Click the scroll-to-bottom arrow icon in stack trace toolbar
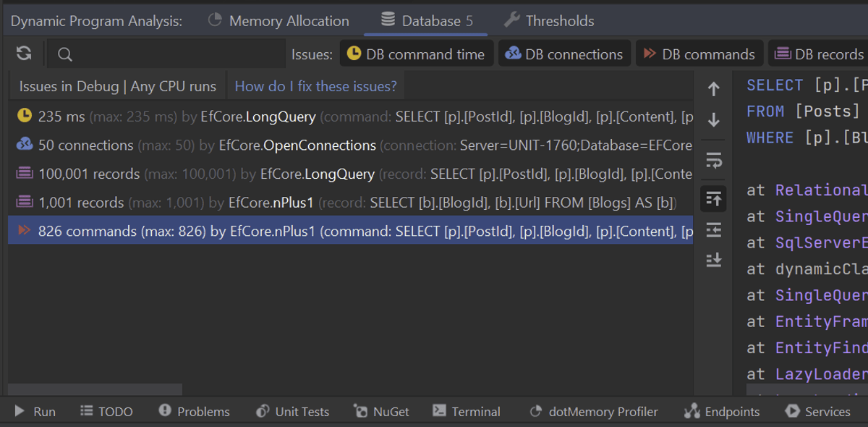The width and height of the screenshot is (868, 427). 713,260
